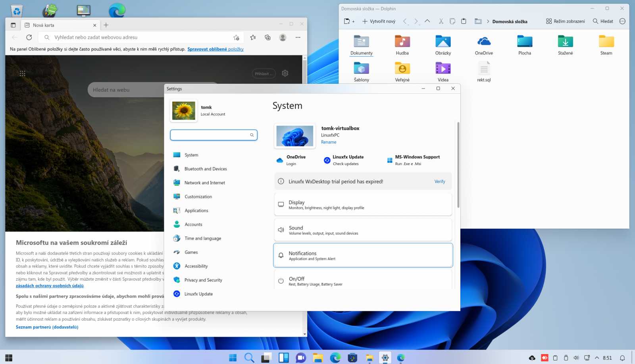Focus the Settings search input field
635x364 pixels.
214,135
